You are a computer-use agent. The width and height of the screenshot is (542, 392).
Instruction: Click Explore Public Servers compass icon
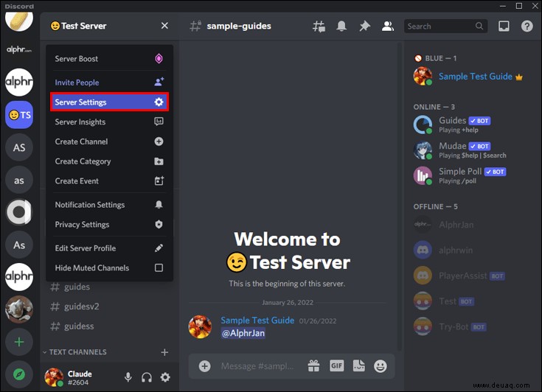[x=19, y=374]
